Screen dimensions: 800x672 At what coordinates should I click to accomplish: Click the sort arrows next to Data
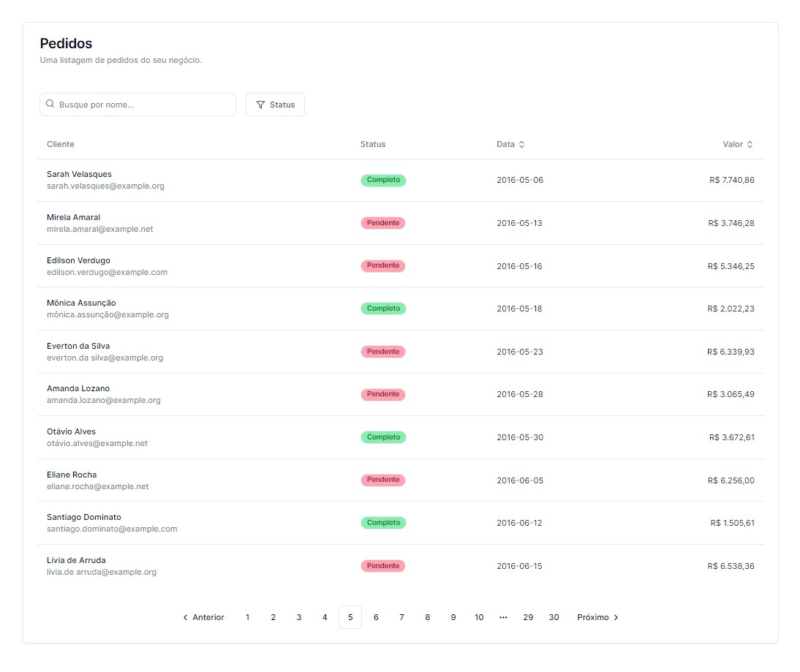[x=521, y=144]
